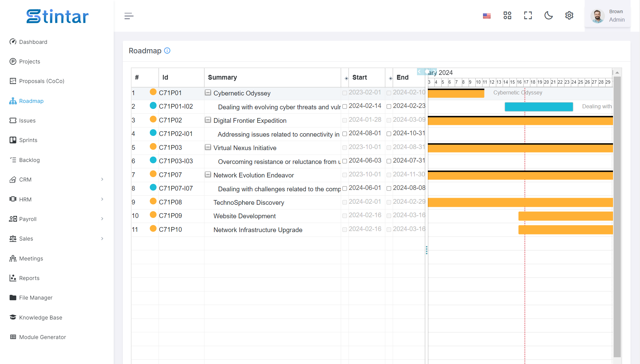Expand the CRM submenu chevron
This screenshot has width=640, height=364.
coord(102,179)
